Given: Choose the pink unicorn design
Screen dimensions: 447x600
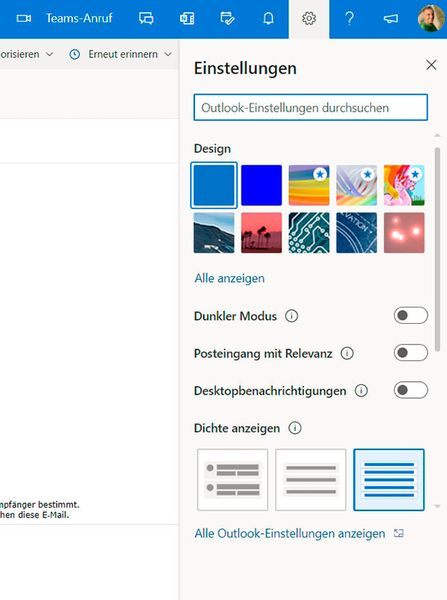Looking at the screenshot, I should (404, 185).
